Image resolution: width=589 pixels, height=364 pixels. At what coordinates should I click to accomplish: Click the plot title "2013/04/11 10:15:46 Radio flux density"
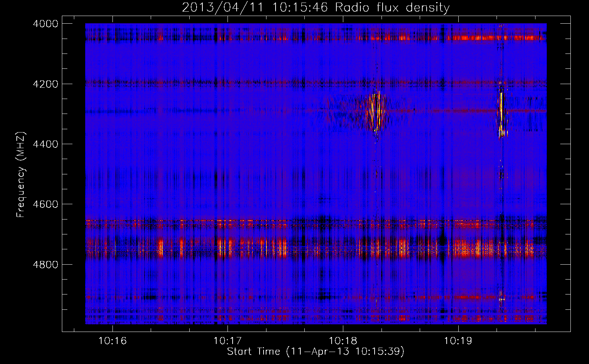[x=316, y=8]
